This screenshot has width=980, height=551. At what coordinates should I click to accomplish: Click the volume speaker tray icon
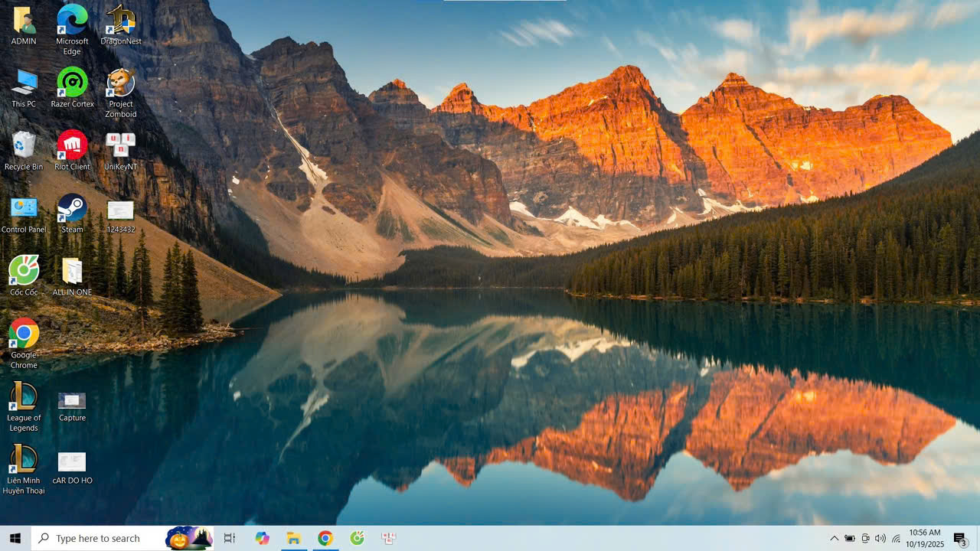click(x=880, y=539)
